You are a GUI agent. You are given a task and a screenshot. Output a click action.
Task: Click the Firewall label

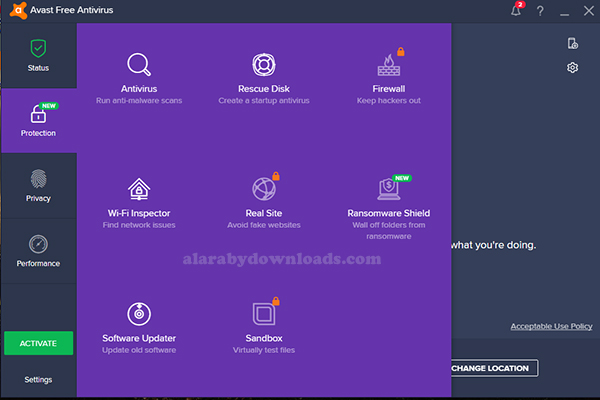pyautogui.click(x=388, y=89)
